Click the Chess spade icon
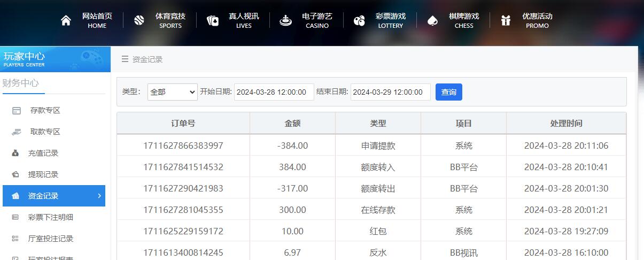Image resolution: width=644 pixels, height=260 pixels. tap(432, 21)
